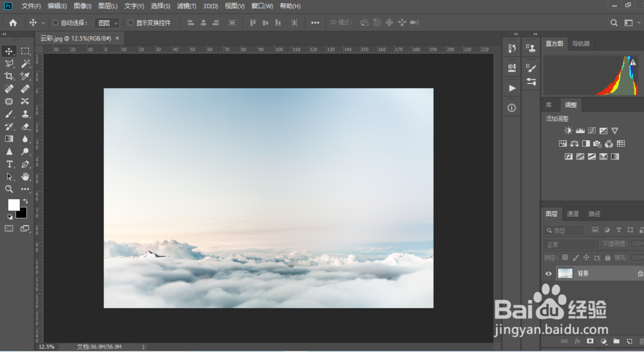
Task: Pick the Magic Wand tool
Action: pos(25,64)
